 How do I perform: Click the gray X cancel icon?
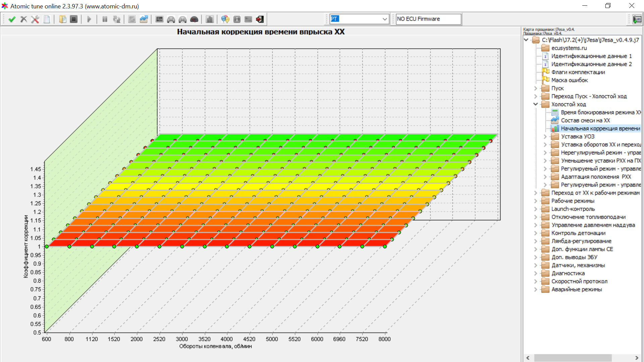click(x=23, y=19)
